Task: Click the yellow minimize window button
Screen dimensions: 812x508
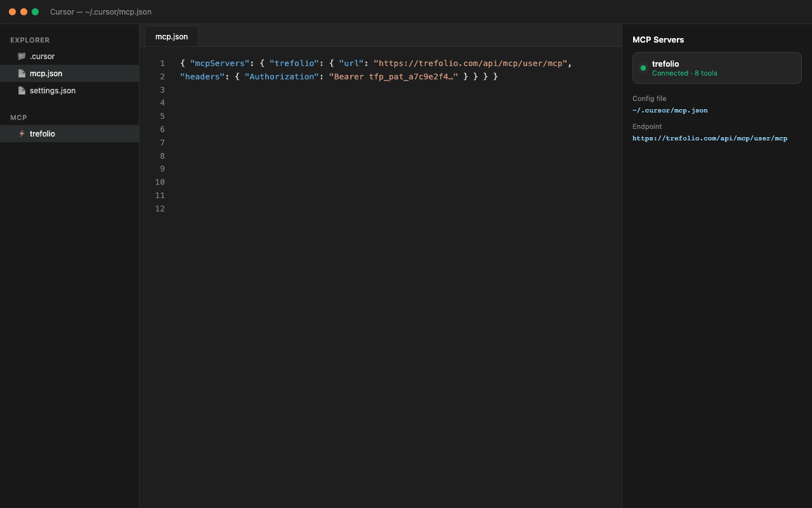Action: (x=23, y=12)
